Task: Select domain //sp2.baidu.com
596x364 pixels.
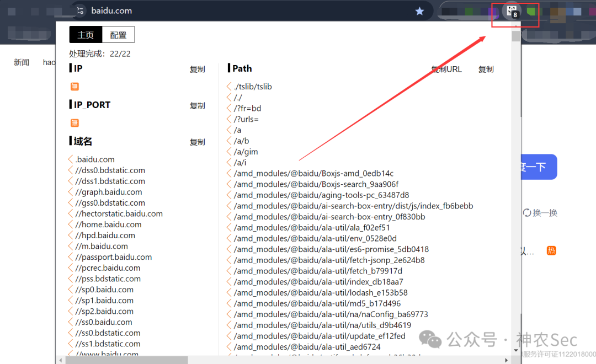Action: click(x=104, y=312)
